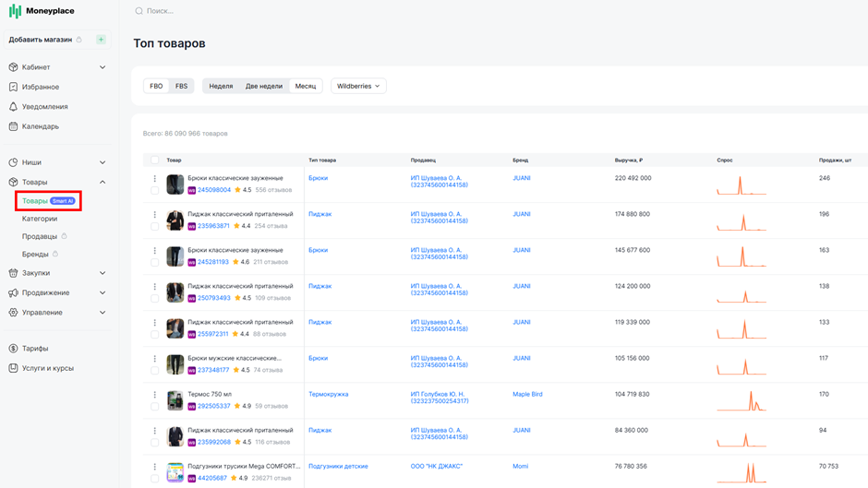868x488 pixels.
Task: Open the Wildberries marketplace dropdown
Action: (358, 86)
